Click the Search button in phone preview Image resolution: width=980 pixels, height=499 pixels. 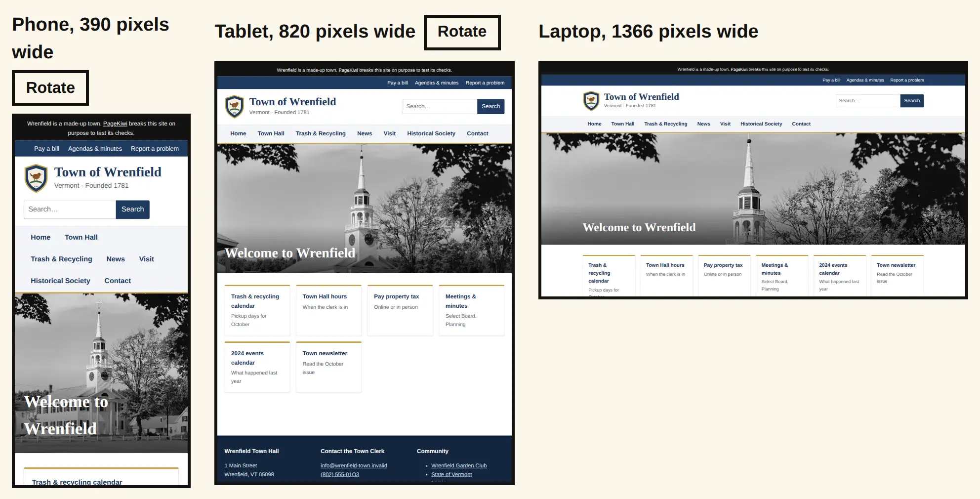133,209
